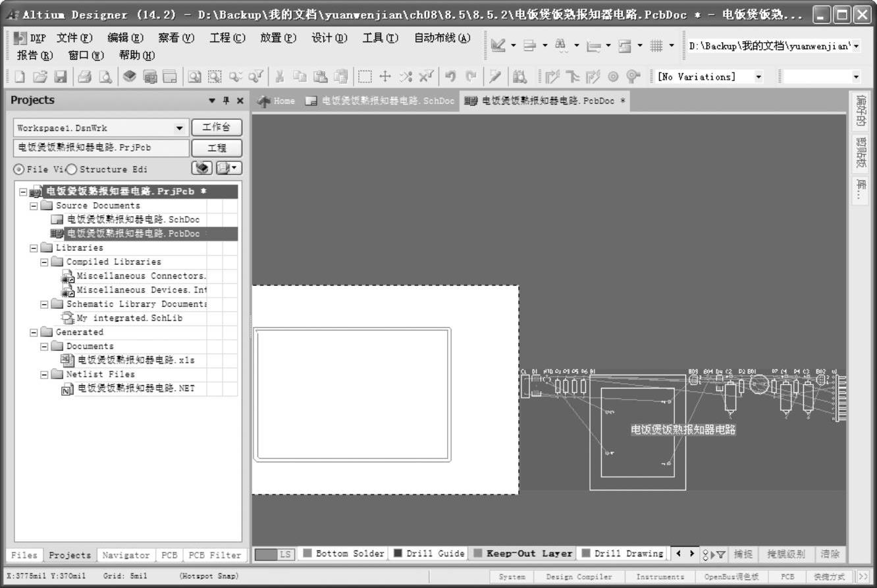This screenshot has height=588, width=877.
Task: Open the Workspace1.DsnWrk dropdown
Action: 180,128
